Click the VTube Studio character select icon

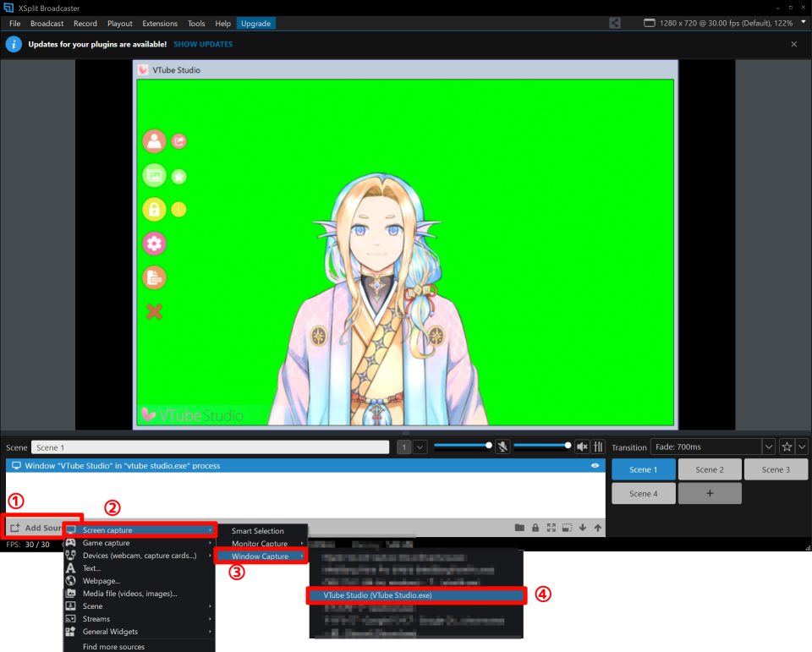pos(154,141)
